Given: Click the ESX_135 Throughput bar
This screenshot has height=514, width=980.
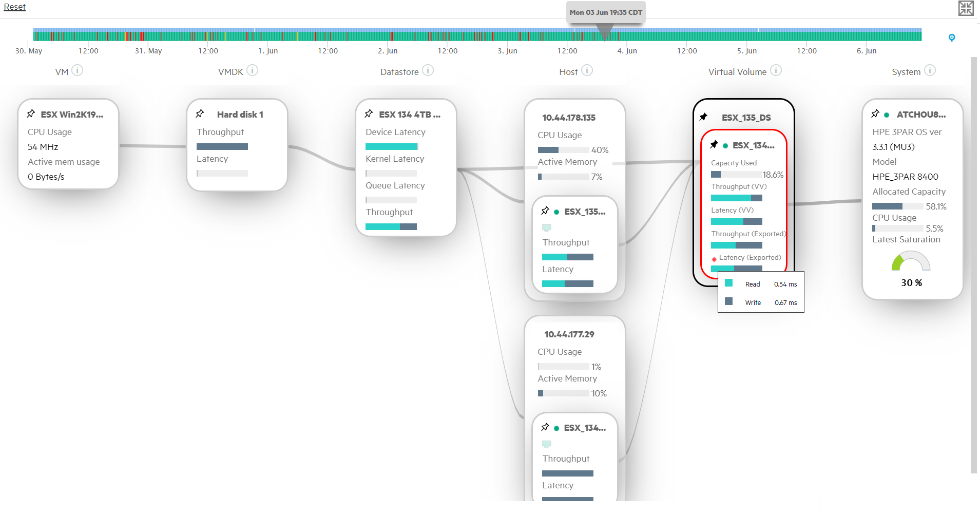Looking at the screenshot, I should (568, 257).
